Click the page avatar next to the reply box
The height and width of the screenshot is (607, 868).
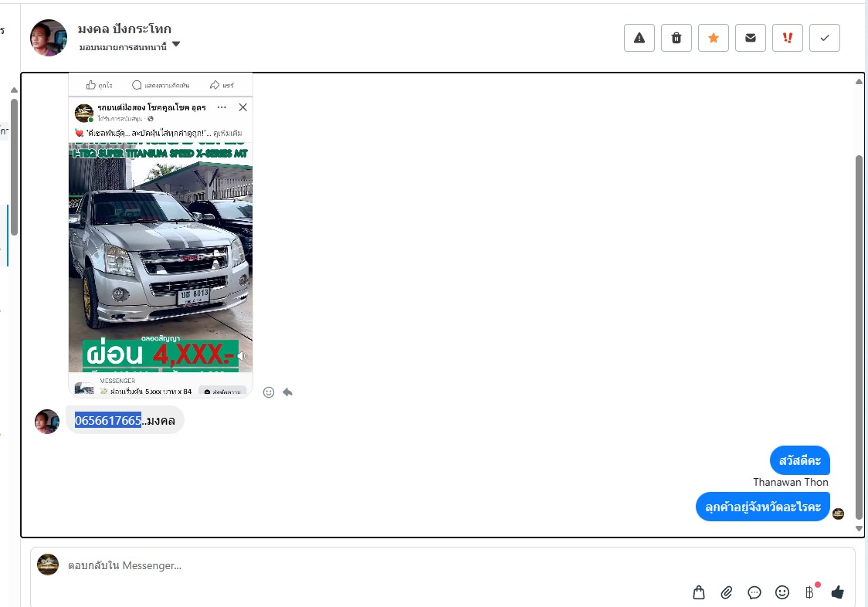pos(48,565)
